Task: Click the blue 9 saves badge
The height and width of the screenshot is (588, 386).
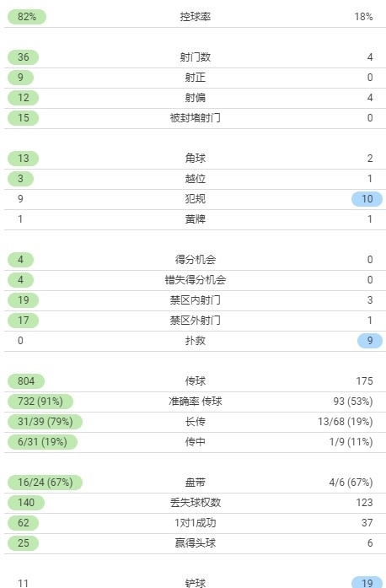Action: pos(370,341)
